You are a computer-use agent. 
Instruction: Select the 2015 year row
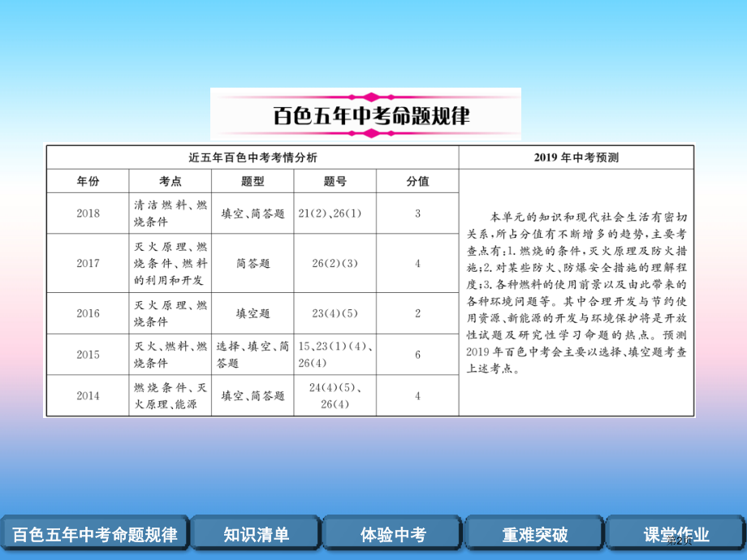pyautogui.click(x=87, y=355)
